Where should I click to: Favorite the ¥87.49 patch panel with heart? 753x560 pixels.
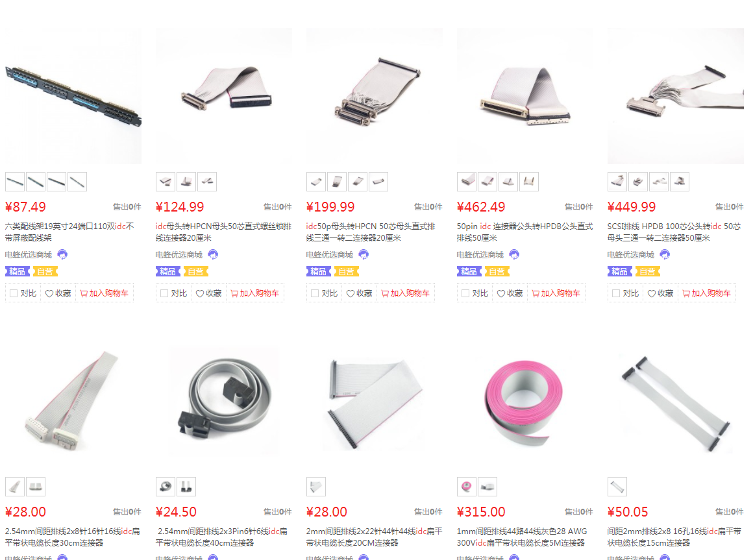tap(49, 294)
